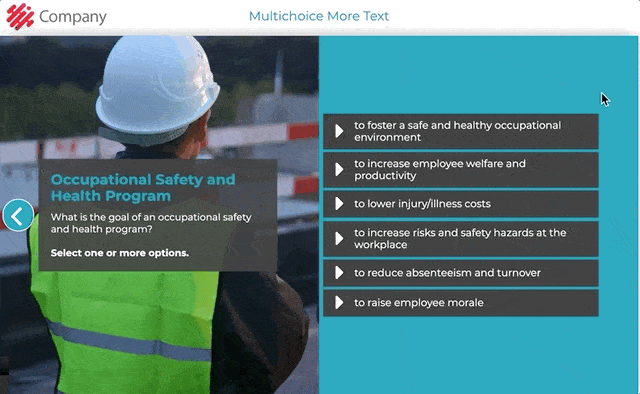The width and height of the screenshot is (640, 394).
Task: Tick 'to increase risks and safety hazards' option
Action: point(461,238)
